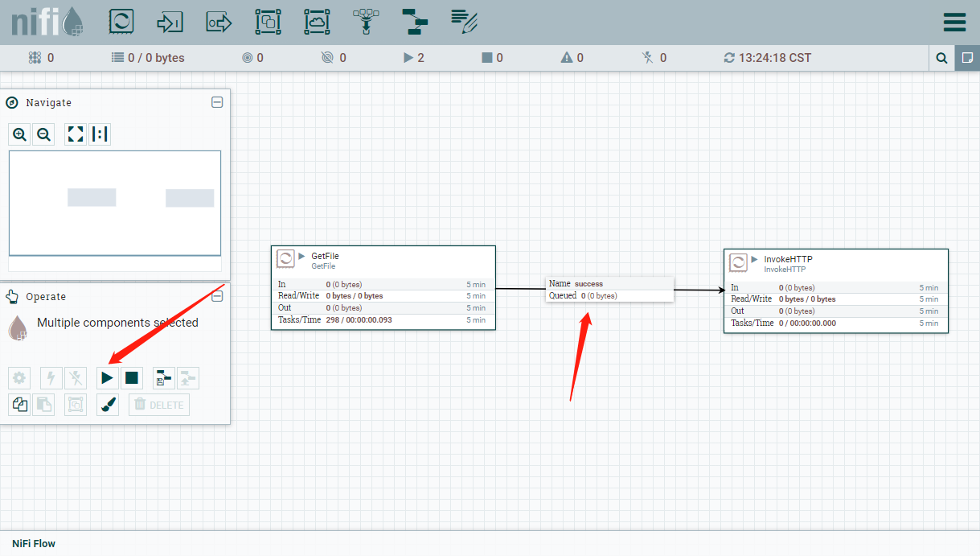The height and width of the screenshot is (556, 980).
Task: Open the configuration gear in Operate
Action: click(20, 377)
